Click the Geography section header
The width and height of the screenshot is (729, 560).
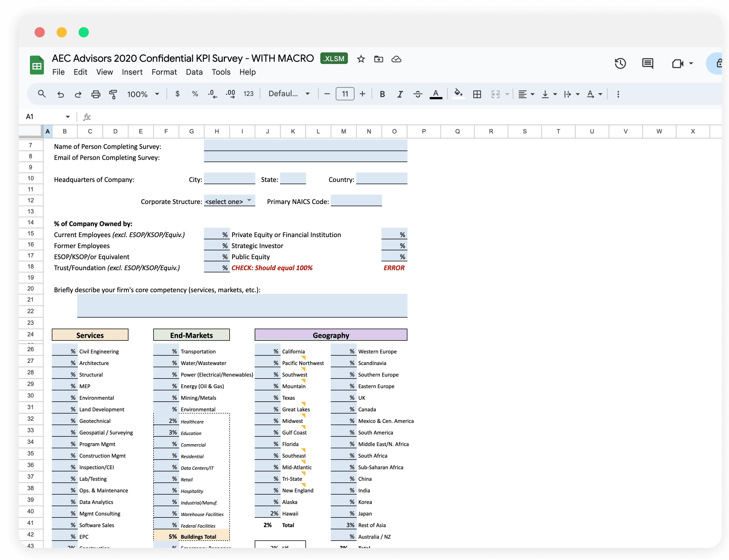331,335
